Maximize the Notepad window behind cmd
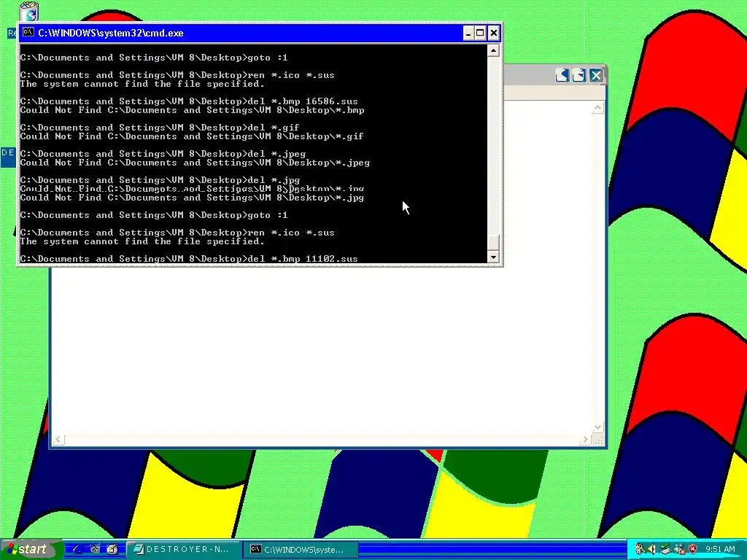This screenshot has height=560, width=747. pyautogui.click(x=579, y=75)
